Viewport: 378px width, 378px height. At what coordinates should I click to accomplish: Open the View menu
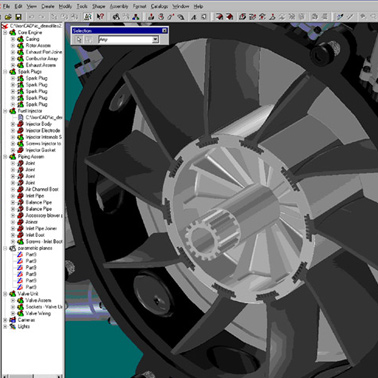point(32,6)
